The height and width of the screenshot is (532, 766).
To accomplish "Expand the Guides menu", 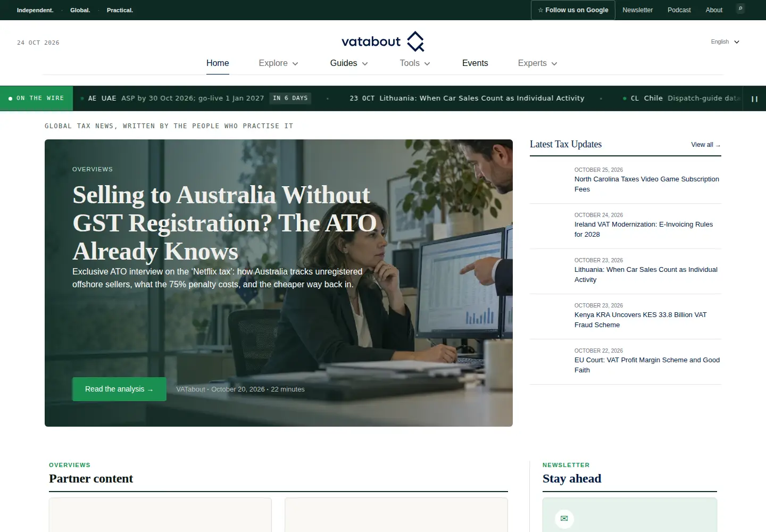I will point(349,63).
